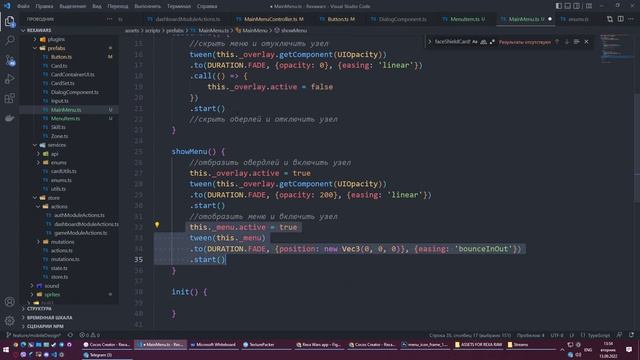Image resolution: width=640 pixels, height=360 pixels.
Task: Split the editor to the right
Action: pyautogui.click(x=620, y=19)
